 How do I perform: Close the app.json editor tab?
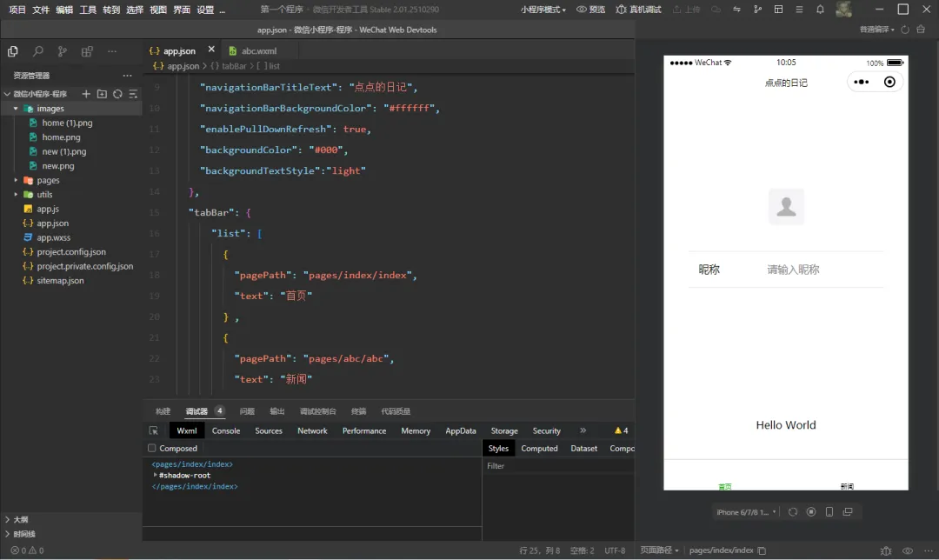click(211, 50)
